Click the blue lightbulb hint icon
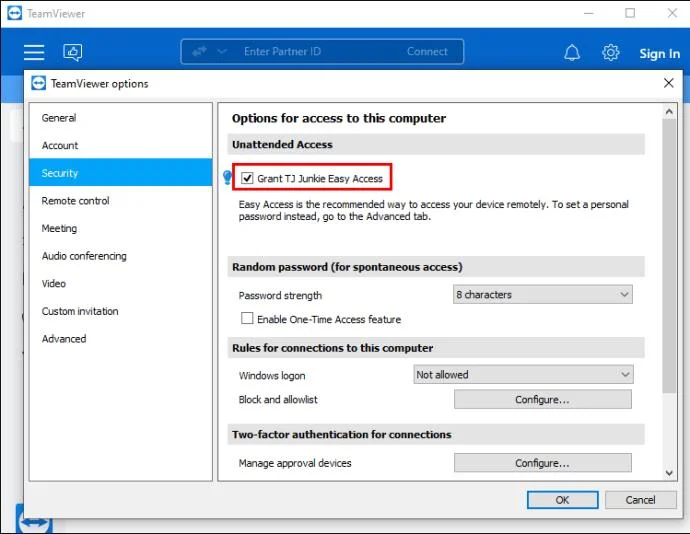This screenshot has height=534, width=690. 227,177
